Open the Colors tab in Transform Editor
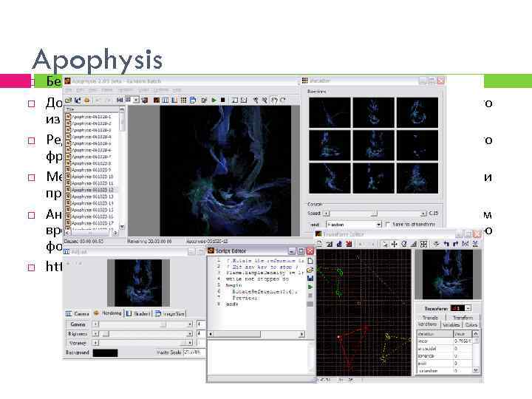Screen dimensions: 532x399 tap(471, 324)
